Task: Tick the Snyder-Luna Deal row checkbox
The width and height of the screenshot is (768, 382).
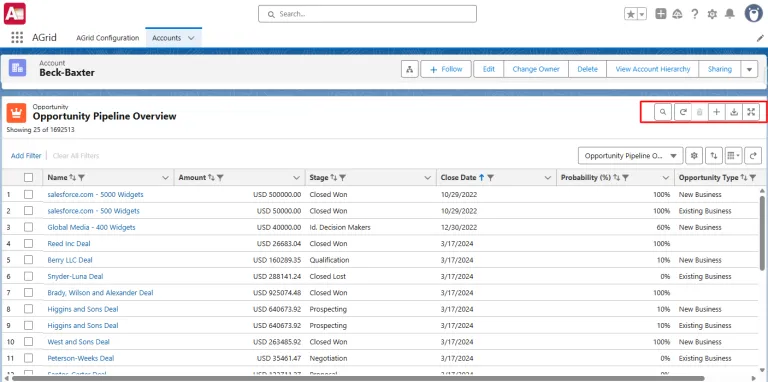Action: pyautogui.click(x=28, y=276)
